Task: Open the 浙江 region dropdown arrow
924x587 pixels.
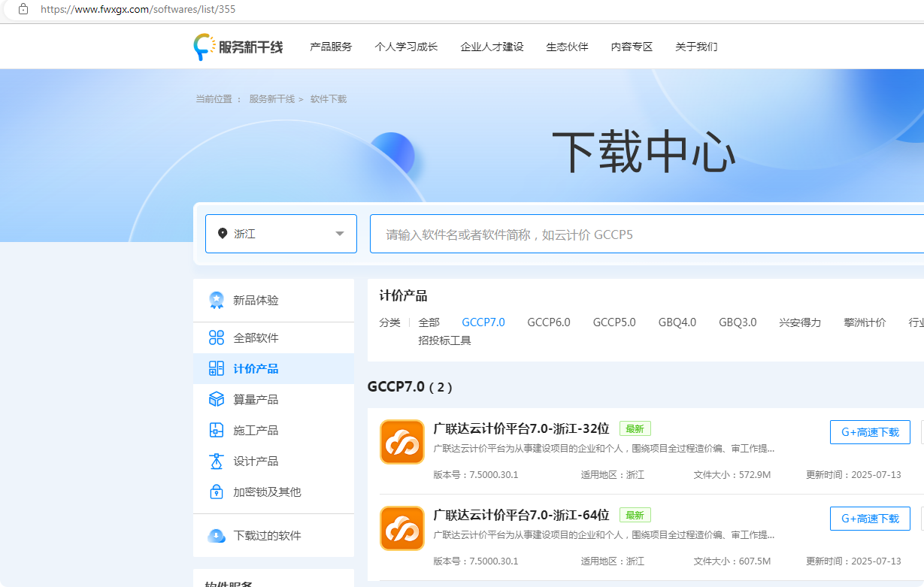Action: pyautogui.click(x=340, y=234)
